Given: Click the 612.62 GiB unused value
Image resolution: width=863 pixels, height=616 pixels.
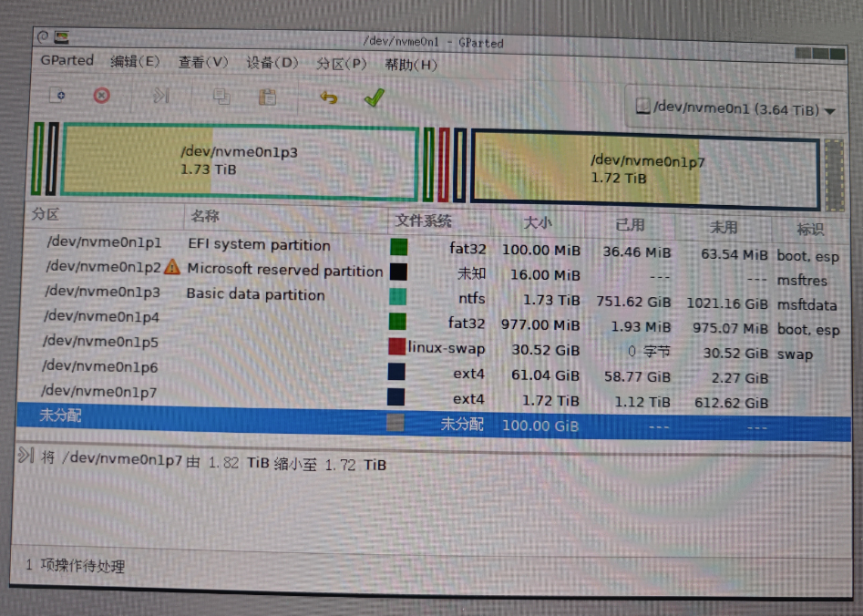Looking at the screenshot, I should 731,403.
